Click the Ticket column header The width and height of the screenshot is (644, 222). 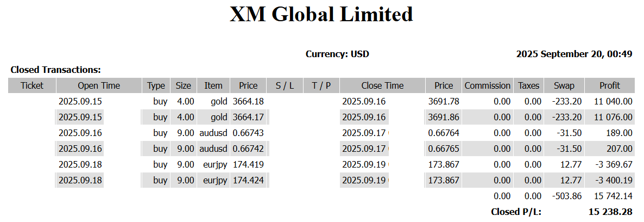pos(31,85)
